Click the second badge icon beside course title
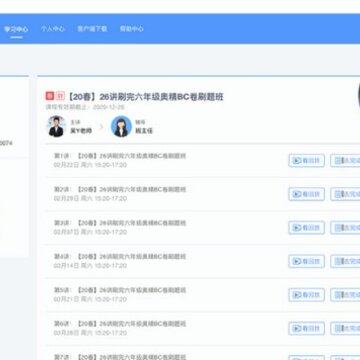360x360 pixels. [60, 96]
